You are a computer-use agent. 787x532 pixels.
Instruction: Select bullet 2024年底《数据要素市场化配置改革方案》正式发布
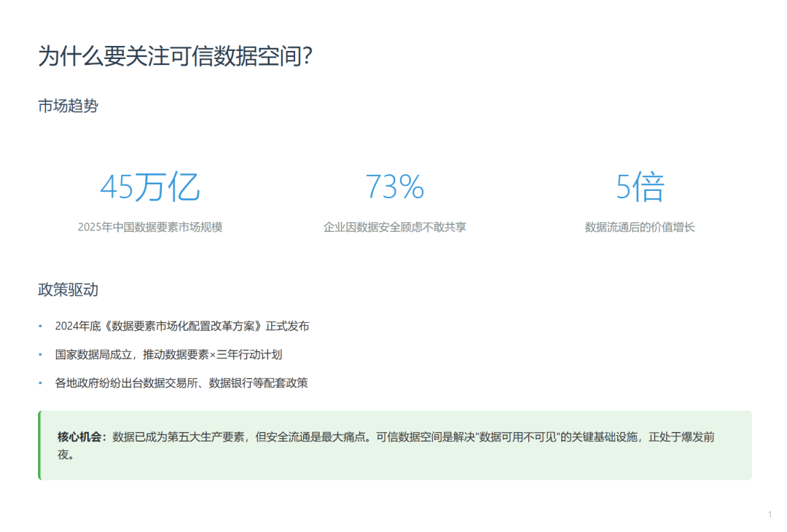181,326
